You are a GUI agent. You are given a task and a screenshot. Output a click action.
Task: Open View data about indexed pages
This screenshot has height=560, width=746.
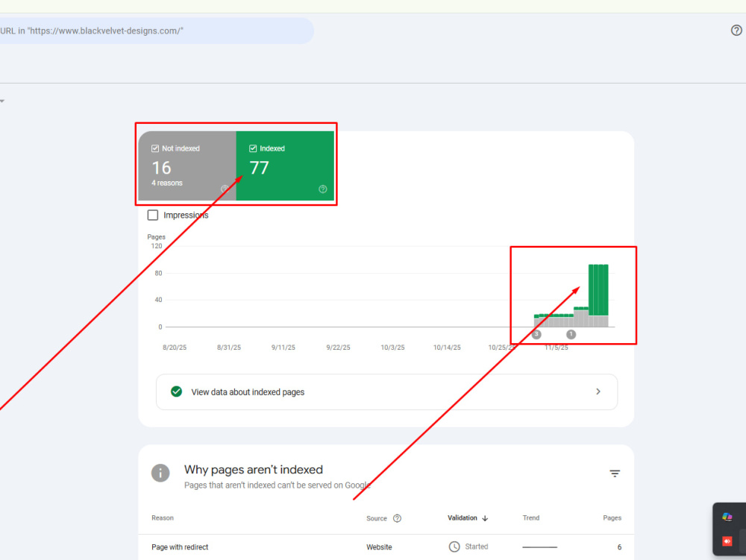click(386, 391)
